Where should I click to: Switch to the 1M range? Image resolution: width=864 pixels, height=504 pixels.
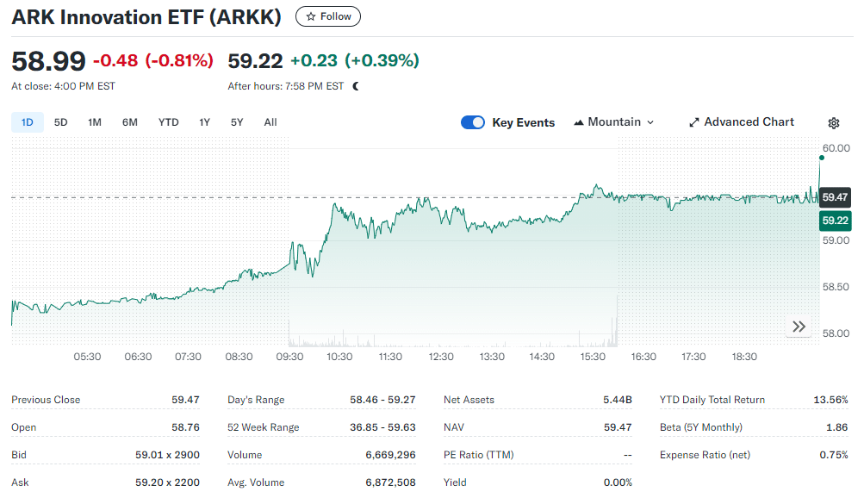(95, 122)
